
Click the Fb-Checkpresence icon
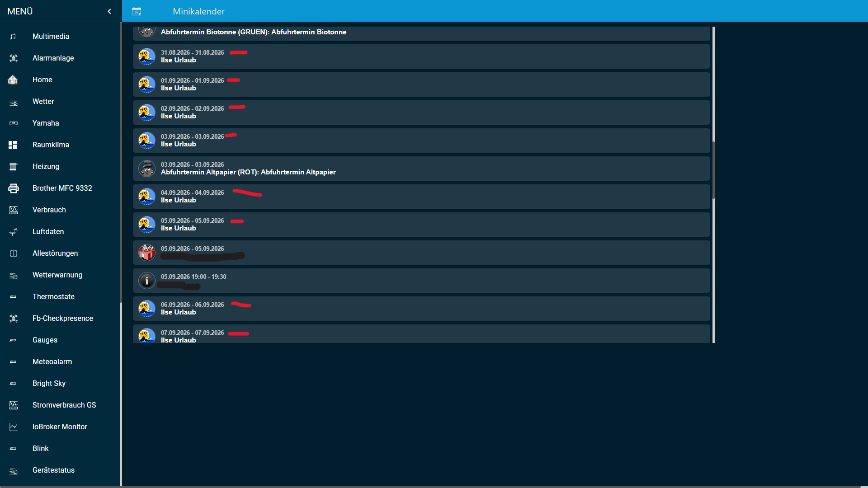click(14, 318)
